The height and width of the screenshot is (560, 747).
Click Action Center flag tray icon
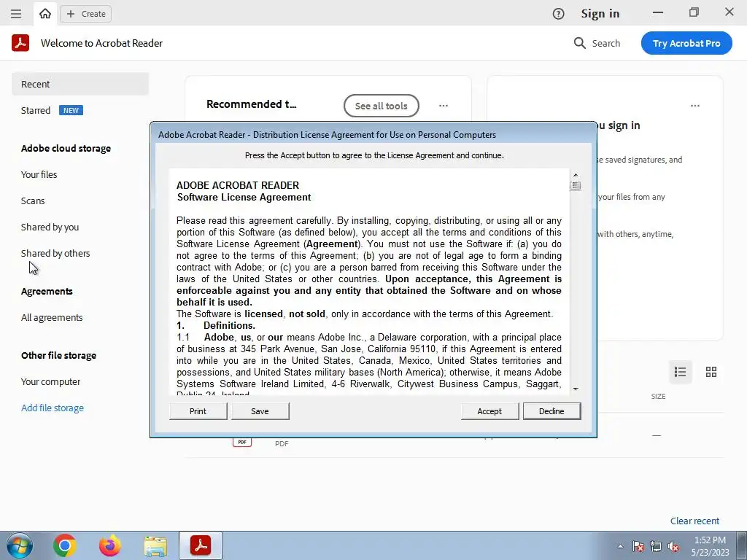tap(638, 547)
